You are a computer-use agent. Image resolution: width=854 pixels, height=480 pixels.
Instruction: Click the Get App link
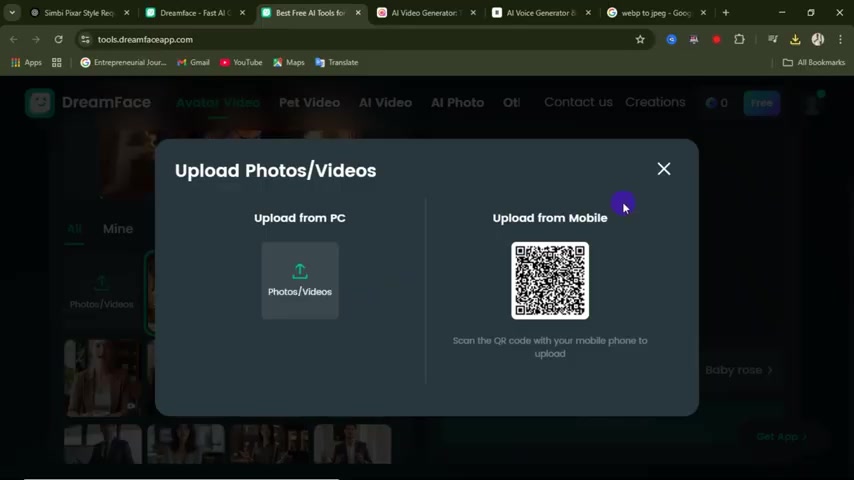point(781,436)
